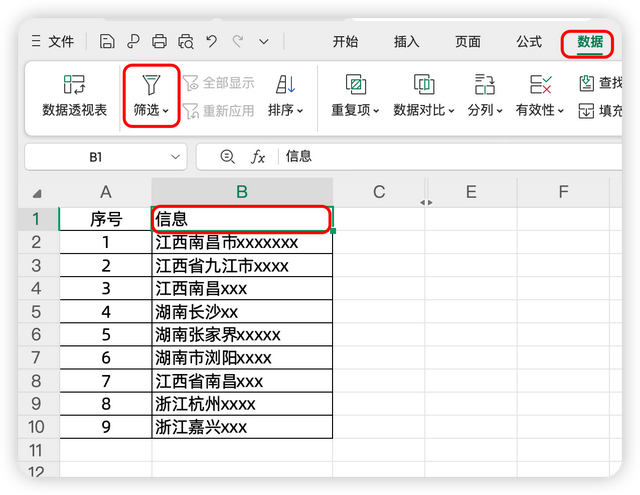Screen dimensions: 640x495
Task: Expand the quick access toolbar chevron
Action: [x=264, y=42]
